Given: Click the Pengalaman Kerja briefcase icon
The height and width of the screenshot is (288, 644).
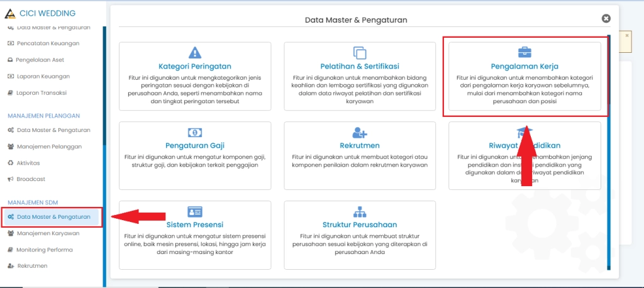Looking at the screenshot, I should click(x=525, y=53).
